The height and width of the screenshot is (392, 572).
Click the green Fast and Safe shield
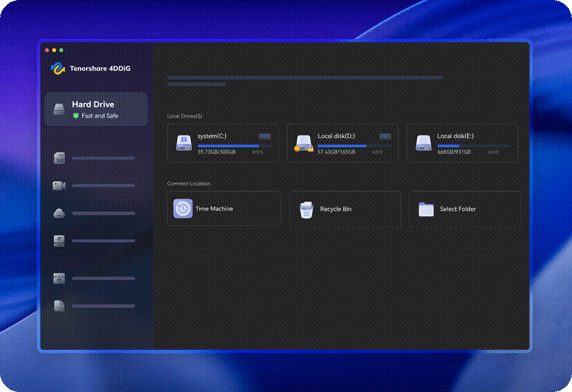[x=76, y=116]
